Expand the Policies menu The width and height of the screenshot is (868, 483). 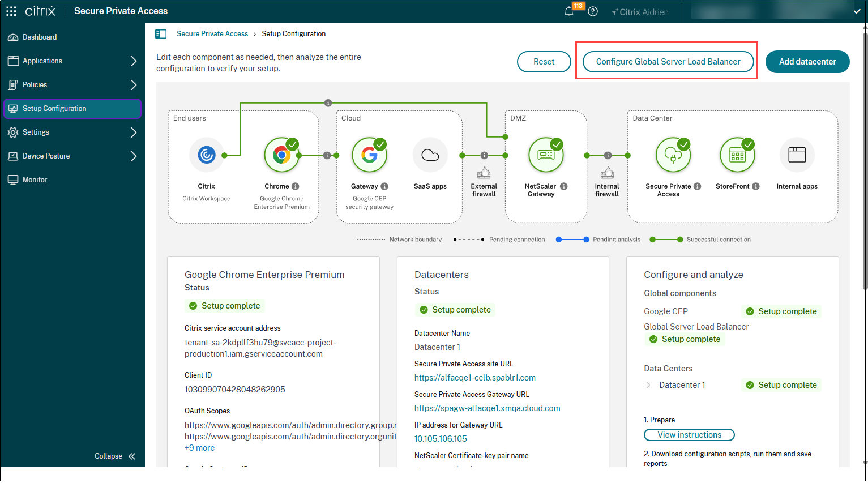pyautogui.click(x=134, y=85)
